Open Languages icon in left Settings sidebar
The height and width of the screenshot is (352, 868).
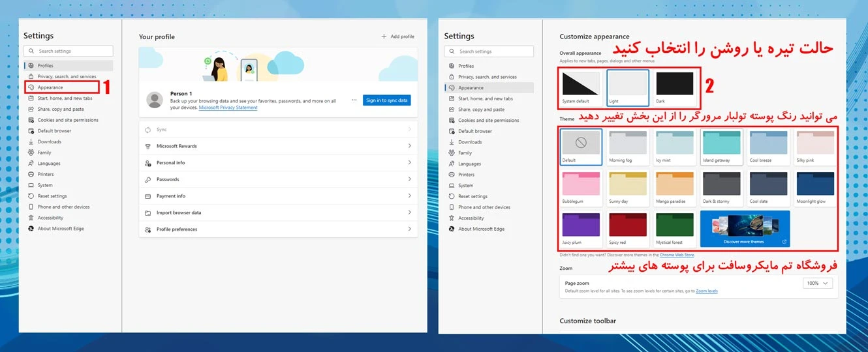coord(31,164)
